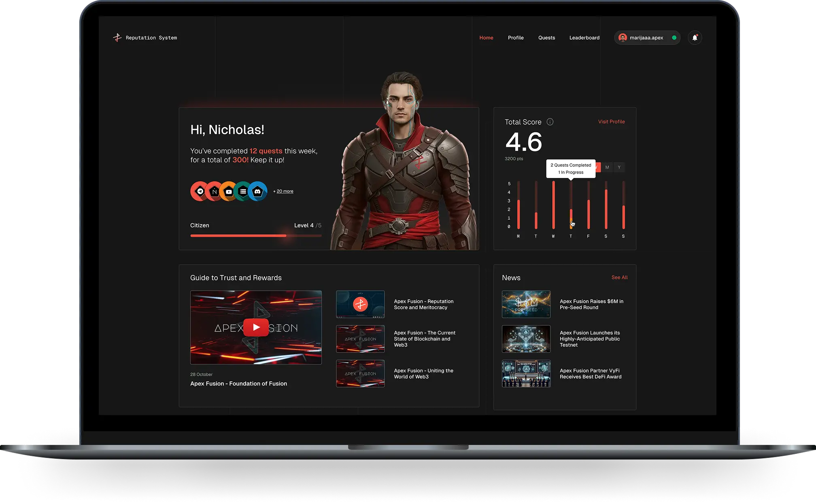
Task: Open the marijaaa.apex account menu
Action: [646, 38]
